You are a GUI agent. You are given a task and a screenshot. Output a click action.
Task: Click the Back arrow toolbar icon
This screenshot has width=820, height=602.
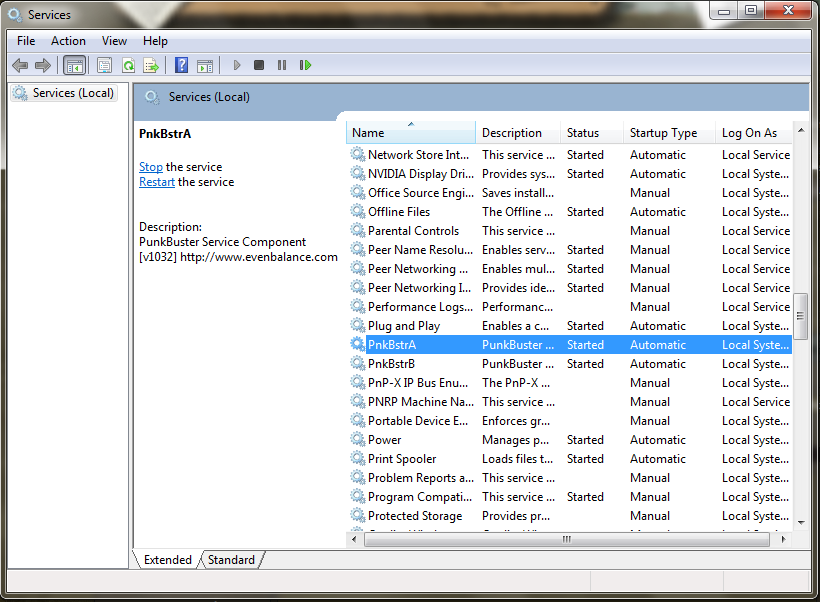click(20, 65)
